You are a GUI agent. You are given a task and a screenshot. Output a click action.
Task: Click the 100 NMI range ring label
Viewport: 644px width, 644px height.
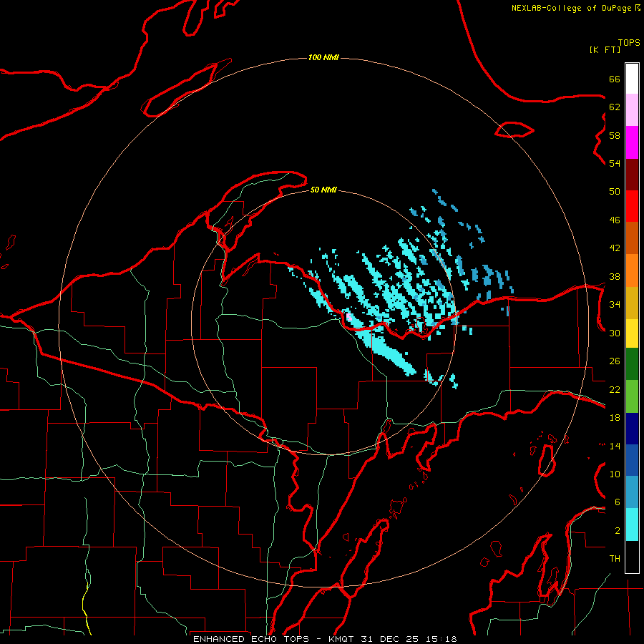(323, 57)
